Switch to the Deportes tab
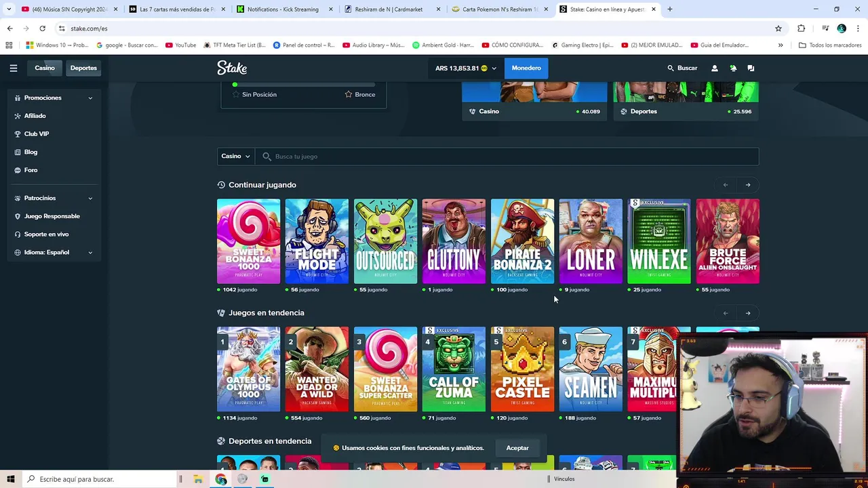 [83, 68]
